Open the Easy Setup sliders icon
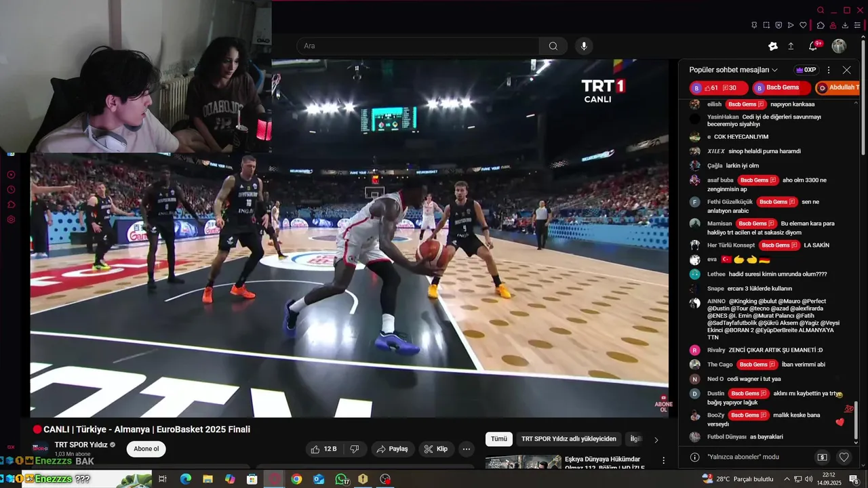The height and width of the screenshot is (488, 868). (858, 25)
